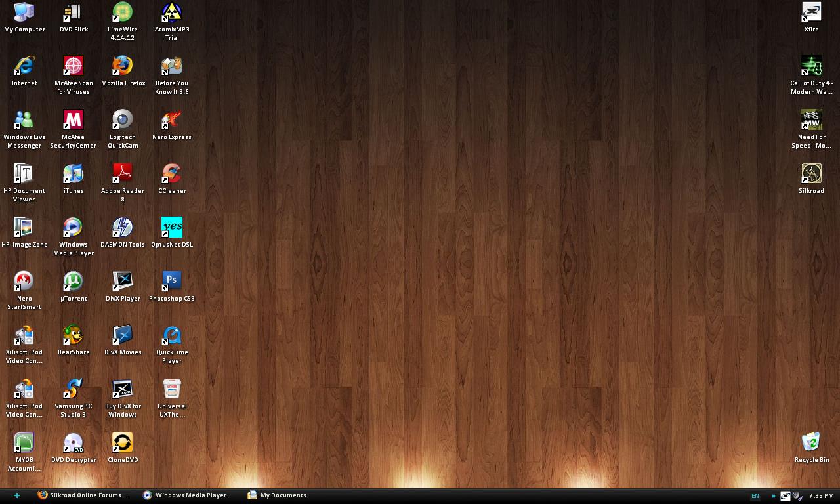The height and width of the screenshot is (504, 840).
Task: Start Need For Speed - Most Wanted
Action: [811, 119]
